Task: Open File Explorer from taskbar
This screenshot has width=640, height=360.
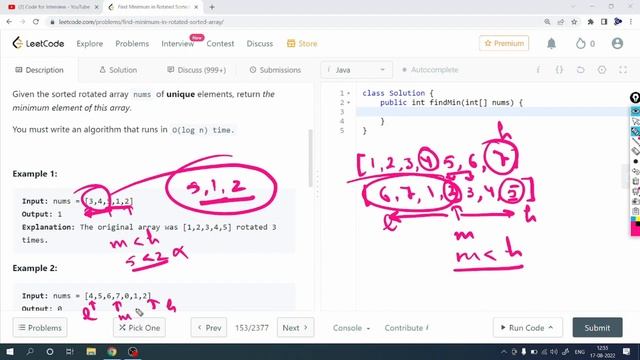Action: [x=91, y=351]
